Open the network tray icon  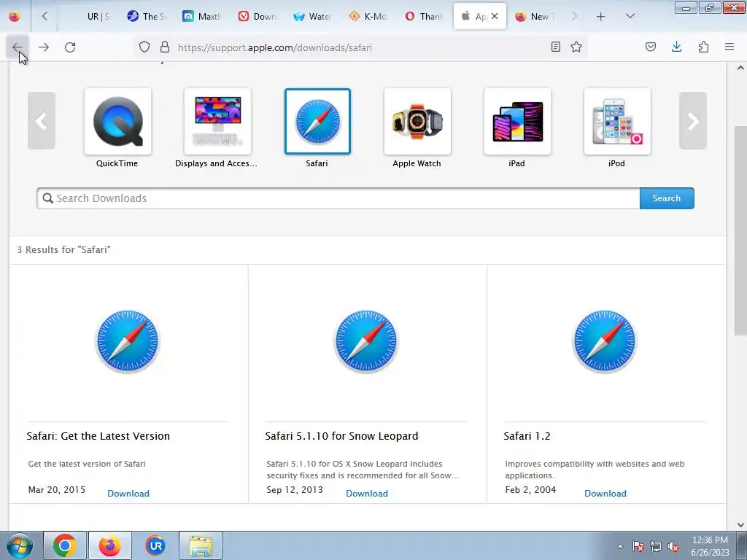[656, 546]
